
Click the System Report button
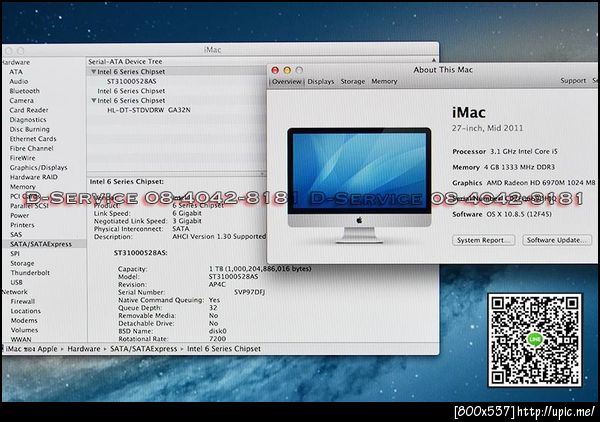point(484,240)
